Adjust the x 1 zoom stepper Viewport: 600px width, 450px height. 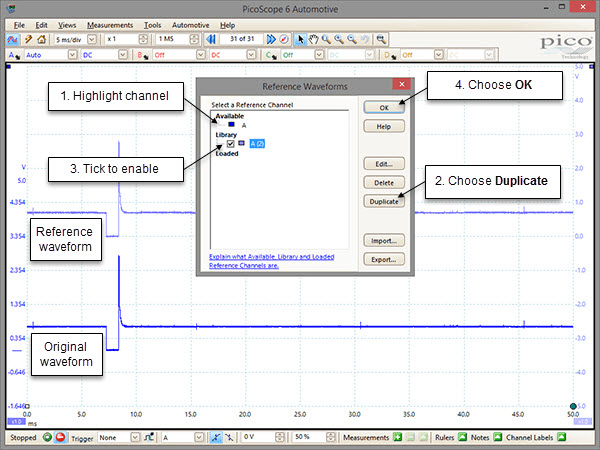coord(143,39)
